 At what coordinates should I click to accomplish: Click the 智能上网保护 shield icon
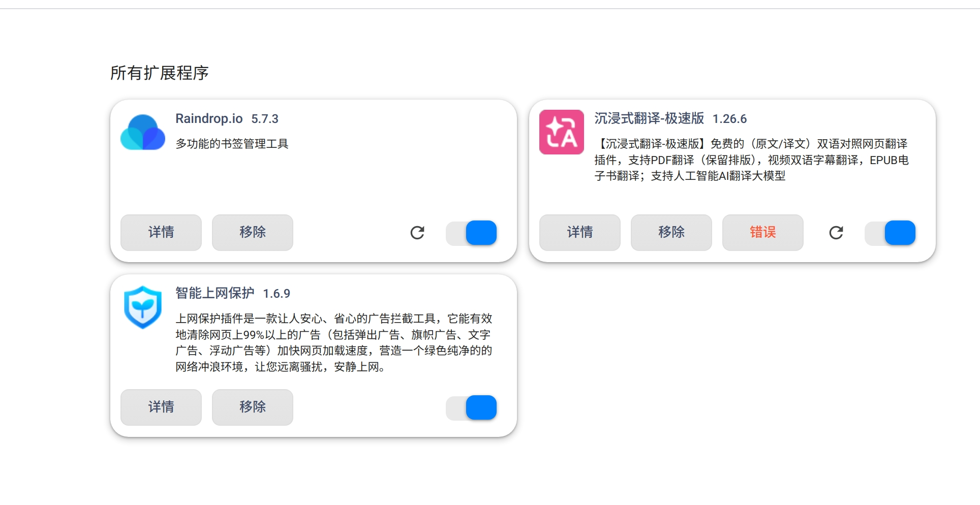(143, 307)
